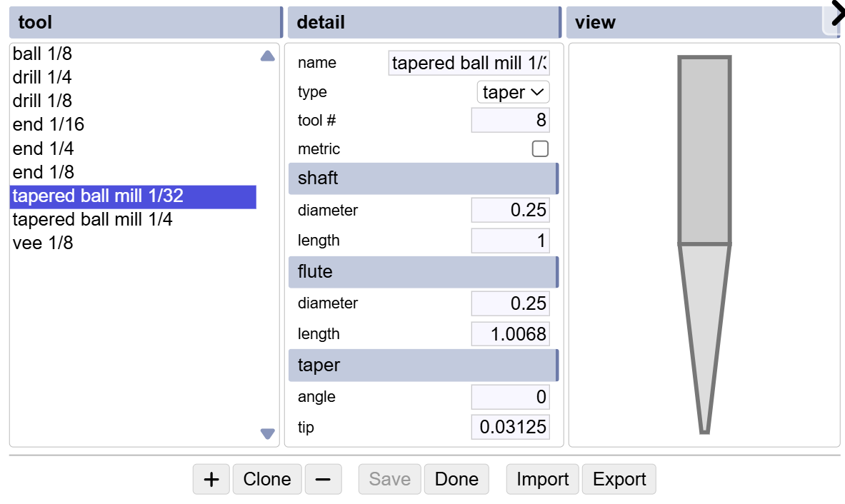The height and width of the screenshot is (504, 845).
Task: Click the taper angle field
Action: click(510, 397)
